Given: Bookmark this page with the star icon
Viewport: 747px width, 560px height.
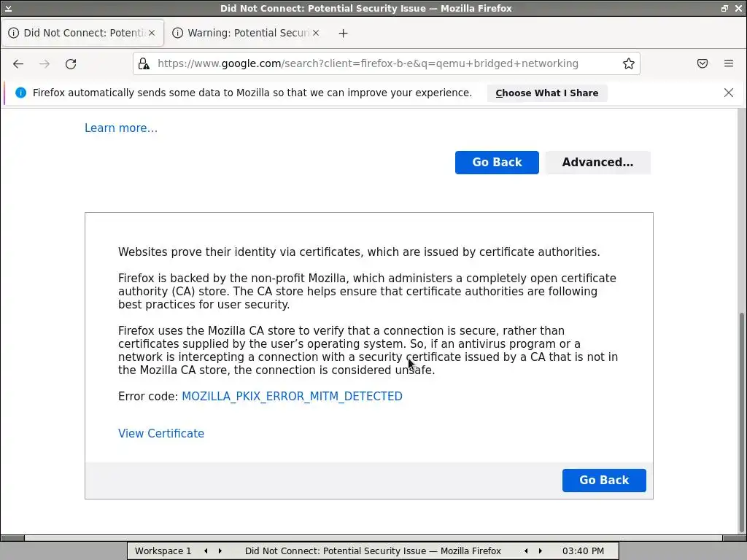Looking at the screenshot, I should (x=628, y=63).
